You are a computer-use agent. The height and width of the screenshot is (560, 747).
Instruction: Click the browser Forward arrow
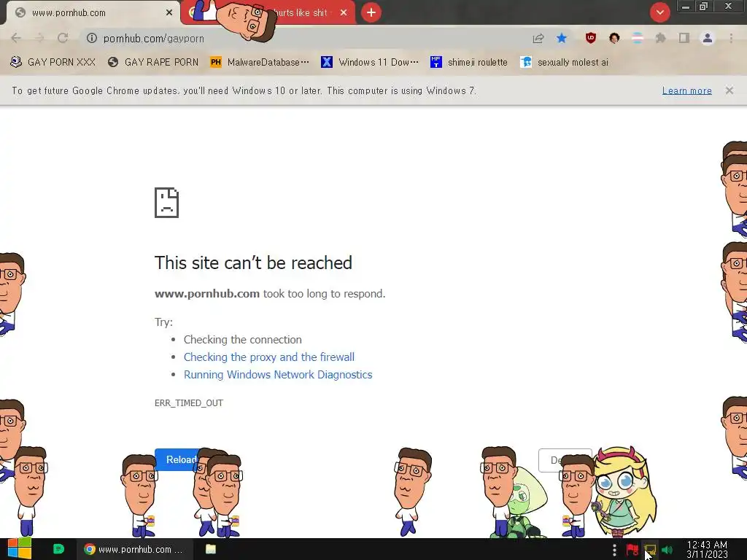pos(39,38)
